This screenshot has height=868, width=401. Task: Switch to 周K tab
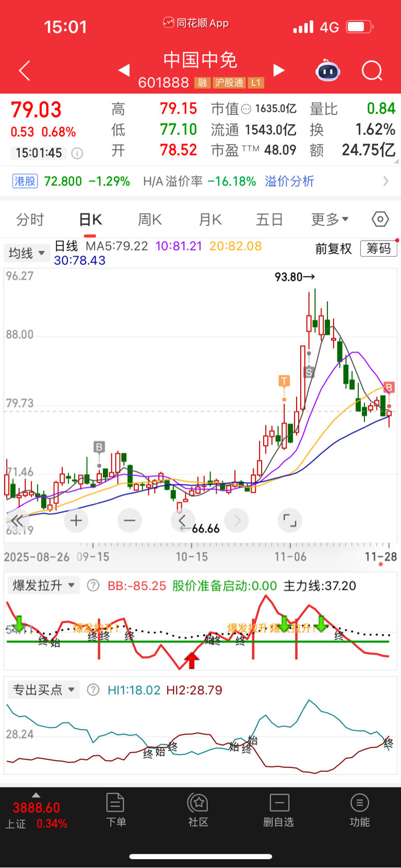pos(150,219)
